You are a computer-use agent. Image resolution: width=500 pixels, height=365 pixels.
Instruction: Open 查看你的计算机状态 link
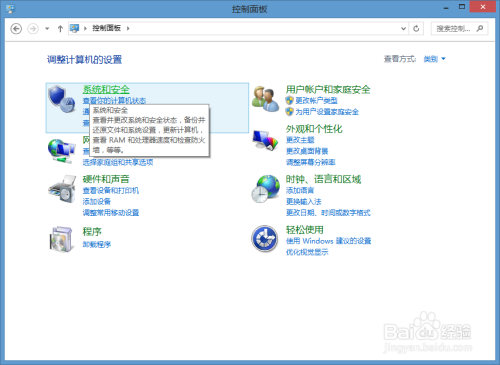114,100
